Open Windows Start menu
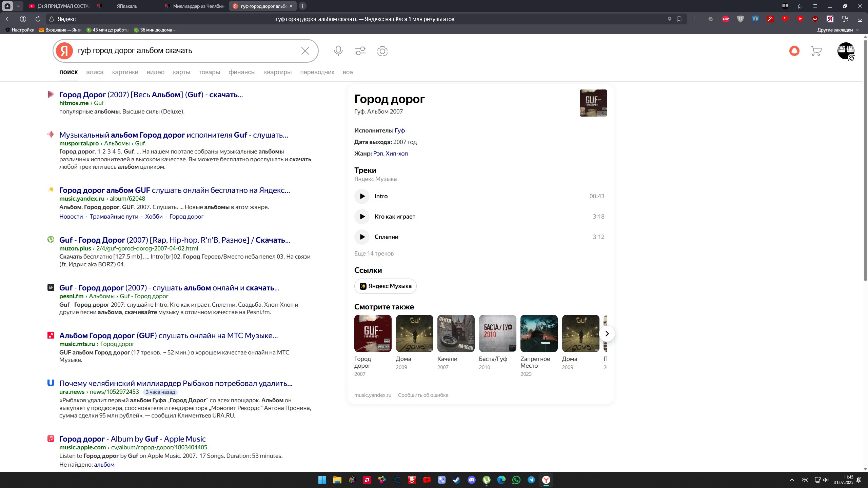This screenshot has width=868, height=488. tap(322, 480)
